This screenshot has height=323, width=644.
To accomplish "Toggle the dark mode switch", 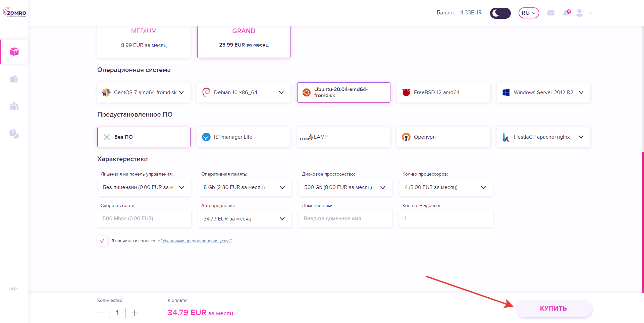I will (500, 13).
